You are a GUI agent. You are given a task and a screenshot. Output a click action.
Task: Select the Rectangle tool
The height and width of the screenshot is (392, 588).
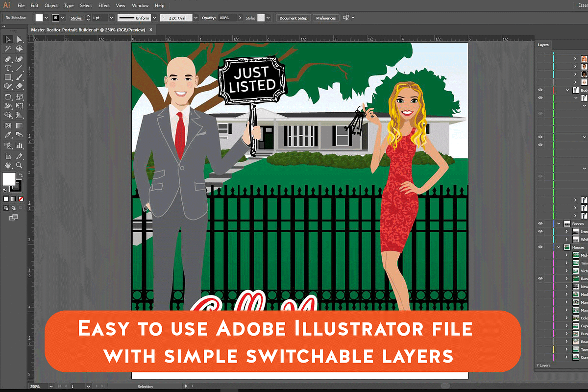point(8,77)
